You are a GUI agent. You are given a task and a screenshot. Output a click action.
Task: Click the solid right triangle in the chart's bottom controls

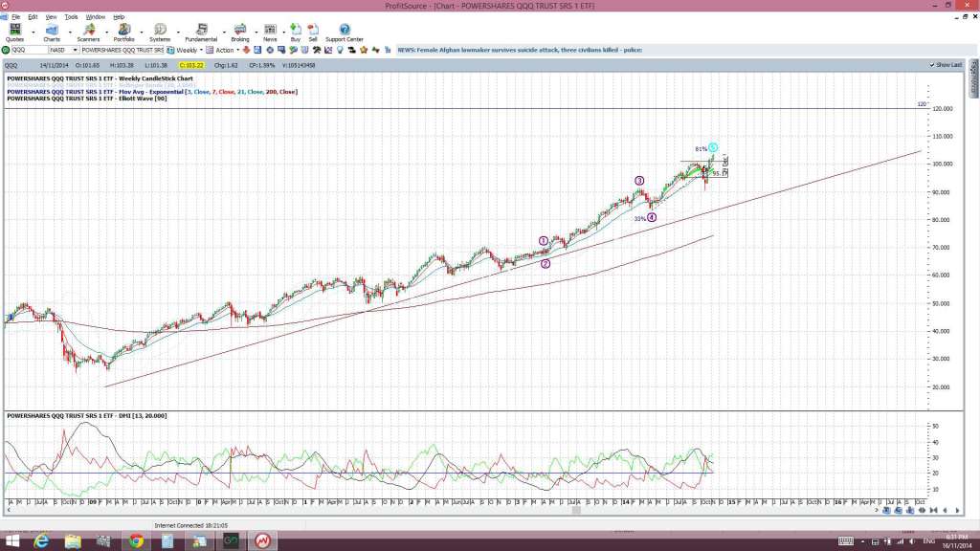(x=957, y=511)
